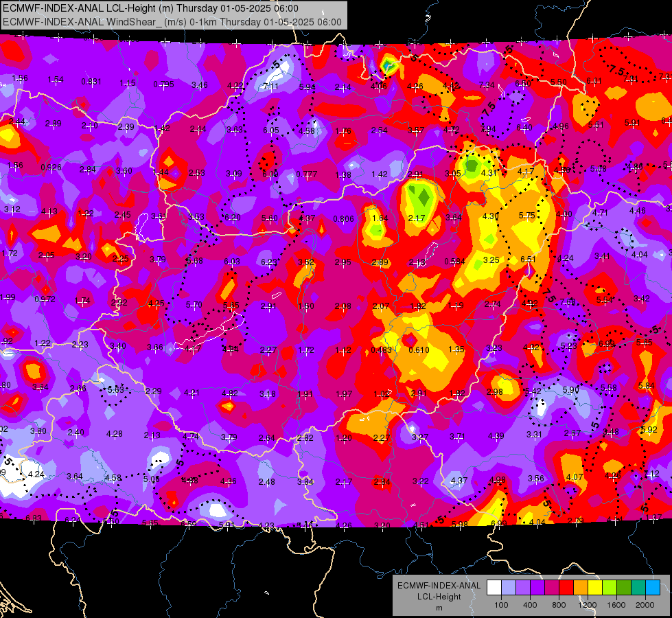Click the grid value '1.35'
This screenshot has width=672, height=618.
(456, 349)
